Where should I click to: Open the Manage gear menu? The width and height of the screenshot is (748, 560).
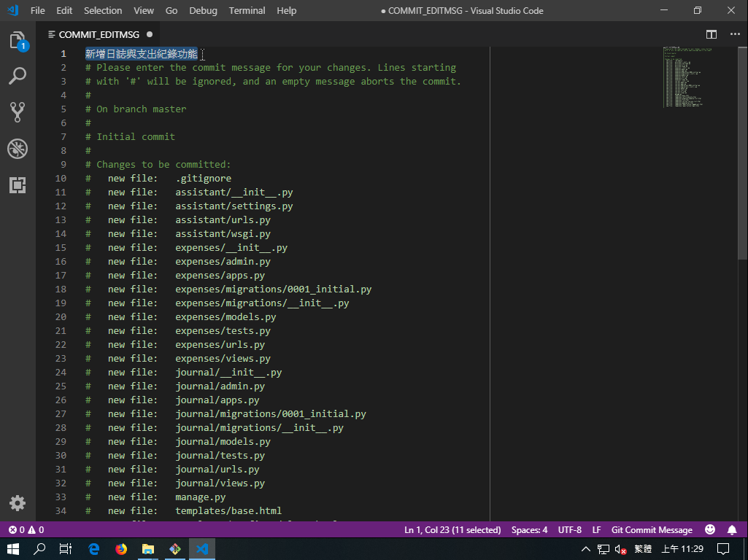click(18, 502)
